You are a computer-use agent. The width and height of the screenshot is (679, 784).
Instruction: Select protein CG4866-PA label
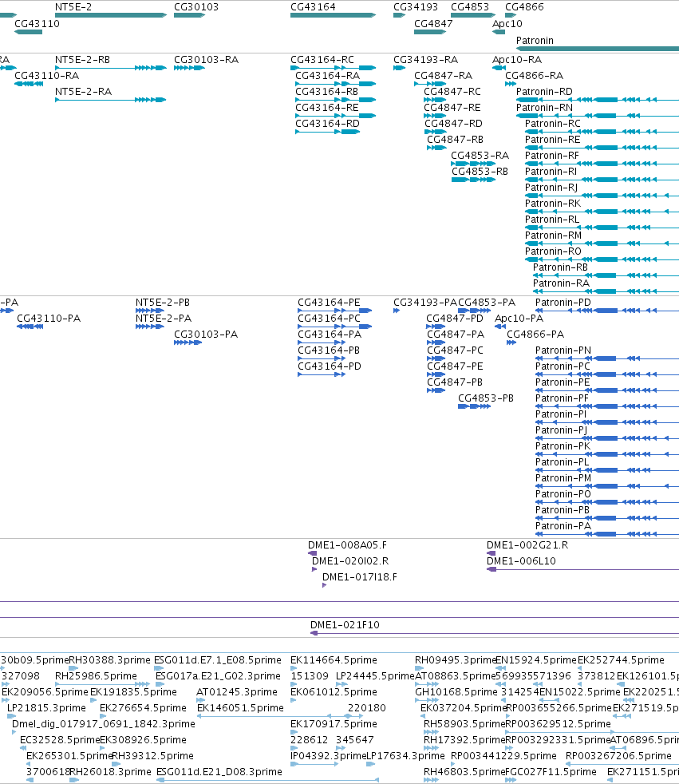(x=535, y=335)
